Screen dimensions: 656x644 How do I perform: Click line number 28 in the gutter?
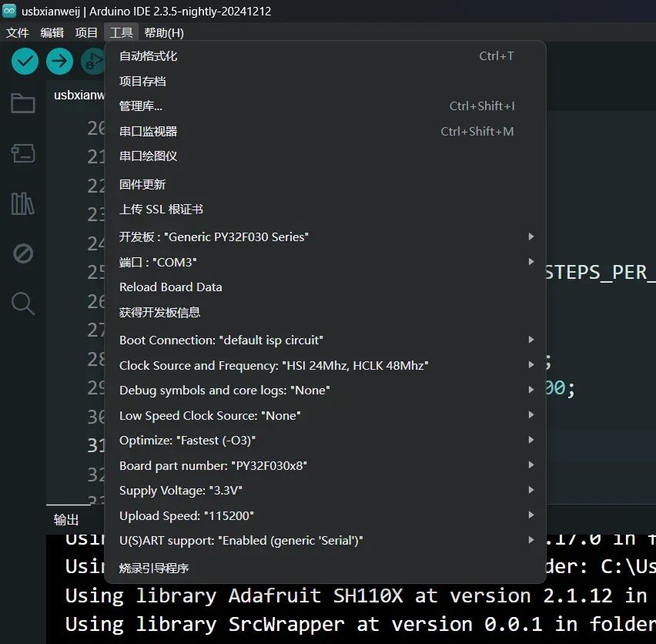(x=95, y=359)
